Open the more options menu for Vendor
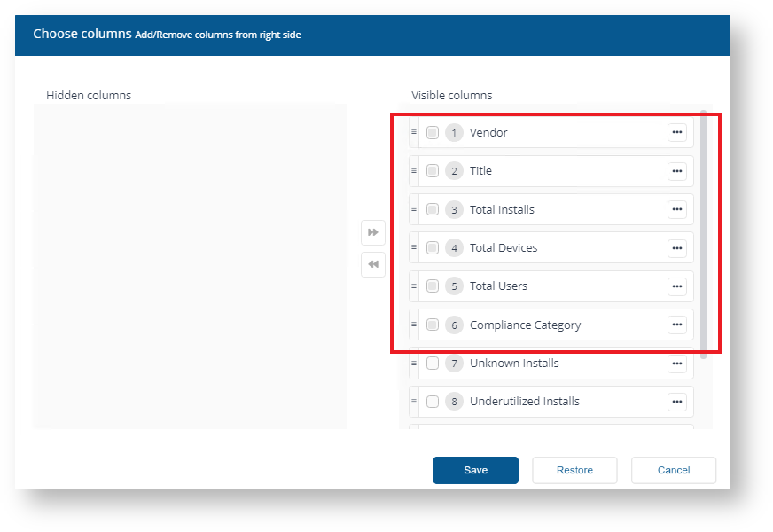Image resolution: width=773 pixels, height=532 pixels. coord(677,133)
